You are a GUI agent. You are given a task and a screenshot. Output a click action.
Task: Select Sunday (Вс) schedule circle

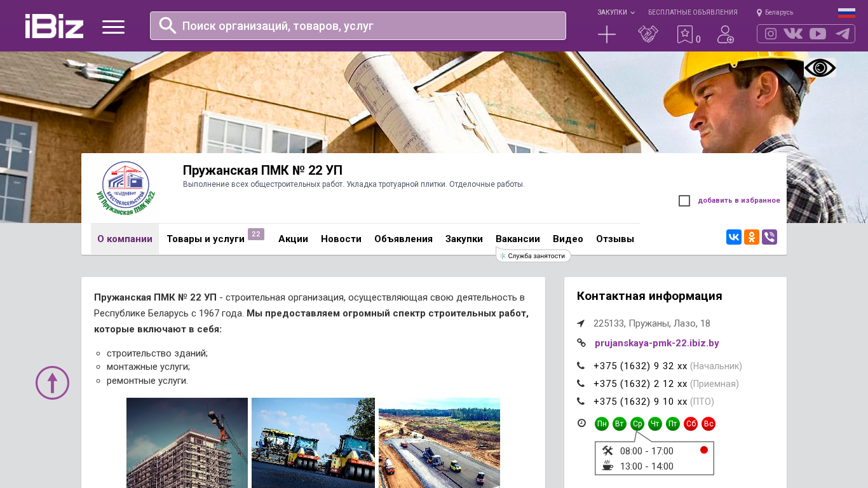pos(709,424)
